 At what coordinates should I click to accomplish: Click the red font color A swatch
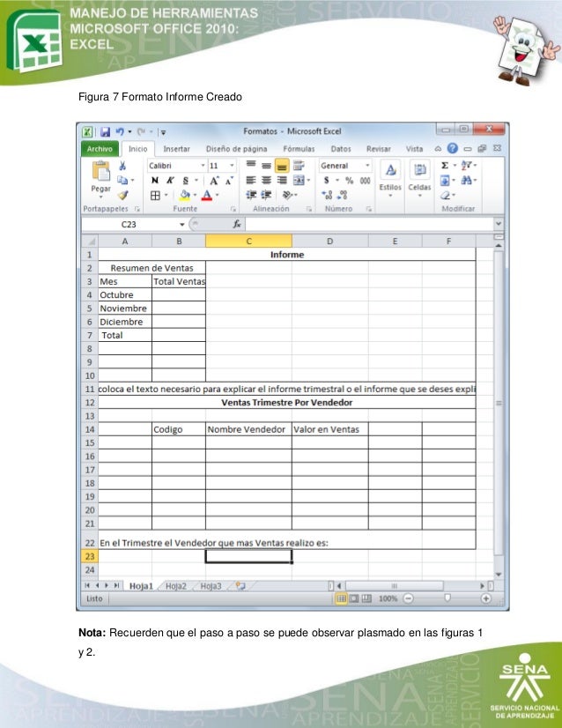207,196
